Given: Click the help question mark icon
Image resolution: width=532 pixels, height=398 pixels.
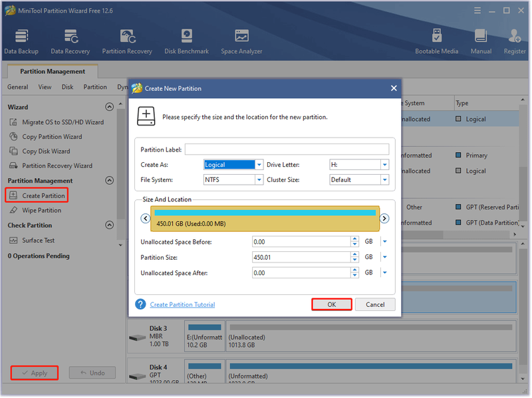Looking at the screenshot, I should click(140, 305).
